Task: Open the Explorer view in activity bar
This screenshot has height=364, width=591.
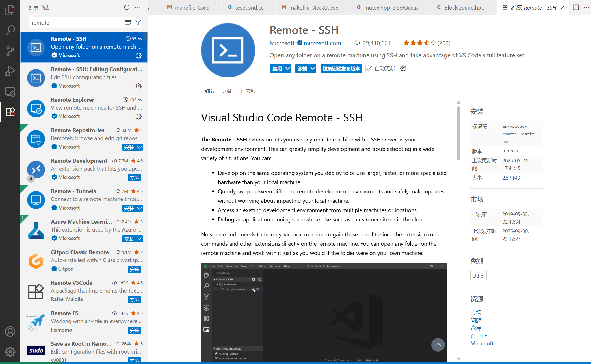Action: (10, 10)
